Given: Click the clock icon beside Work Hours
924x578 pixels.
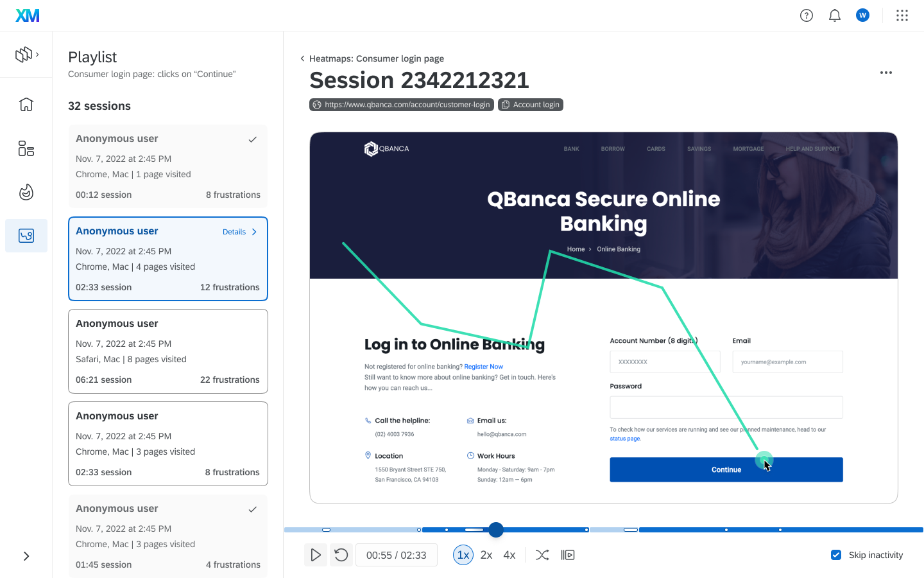Looking at the screenshot, I should pyautogui.click(x=470, y=455).
